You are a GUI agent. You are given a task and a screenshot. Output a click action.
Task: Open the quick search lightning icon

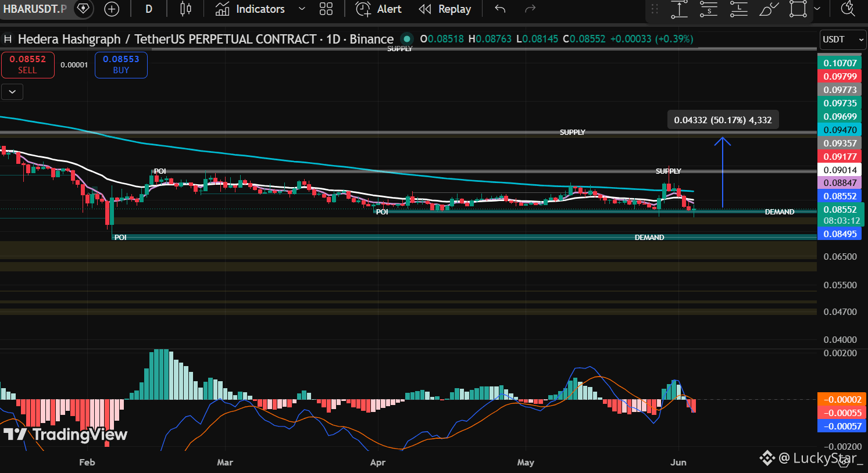848,9
